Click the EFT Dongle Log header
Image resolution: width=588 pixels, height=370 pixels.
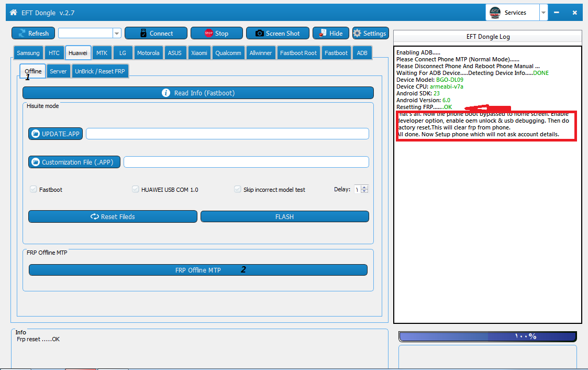coord(487,36)
